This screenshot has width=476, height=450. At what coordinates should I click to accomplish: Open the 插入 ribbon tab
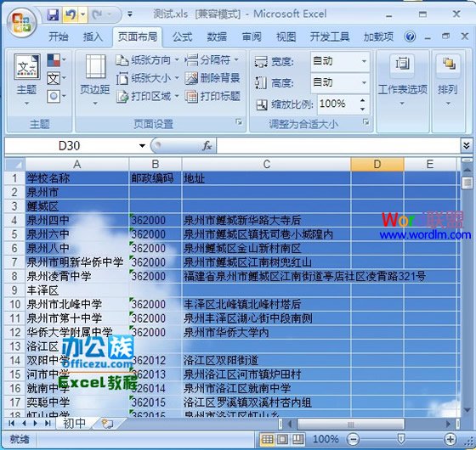point(93,37)
